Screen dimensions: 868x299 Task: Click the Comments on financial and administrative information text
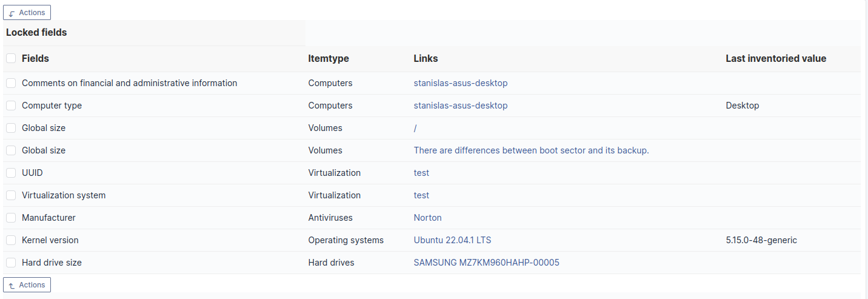tap(130, 83)
